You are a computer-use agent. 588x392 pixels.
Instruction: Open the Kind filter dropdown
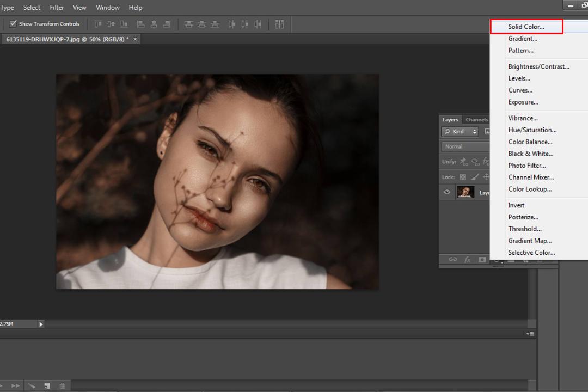pos(460,132)
